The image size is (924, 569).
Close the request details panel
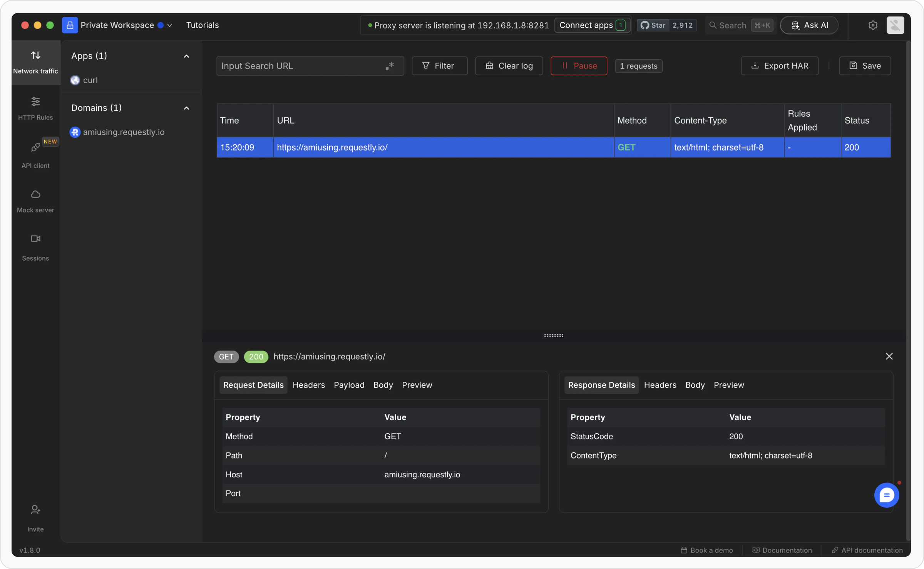pos(889,356)
